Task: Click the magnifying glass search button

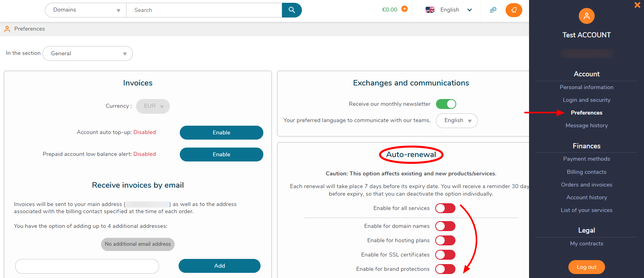Action: pos(292,10)
